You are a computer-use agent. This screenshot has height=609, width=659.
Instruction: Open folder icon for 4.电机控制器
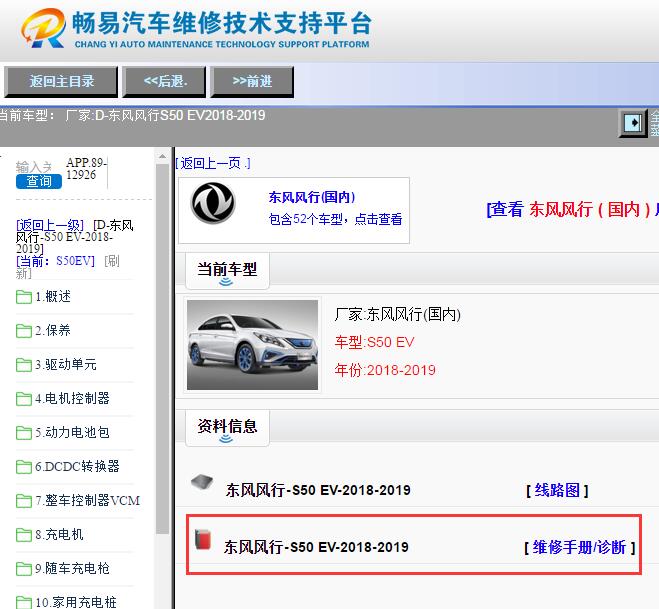pyautogui.click(x=24, y=399)
